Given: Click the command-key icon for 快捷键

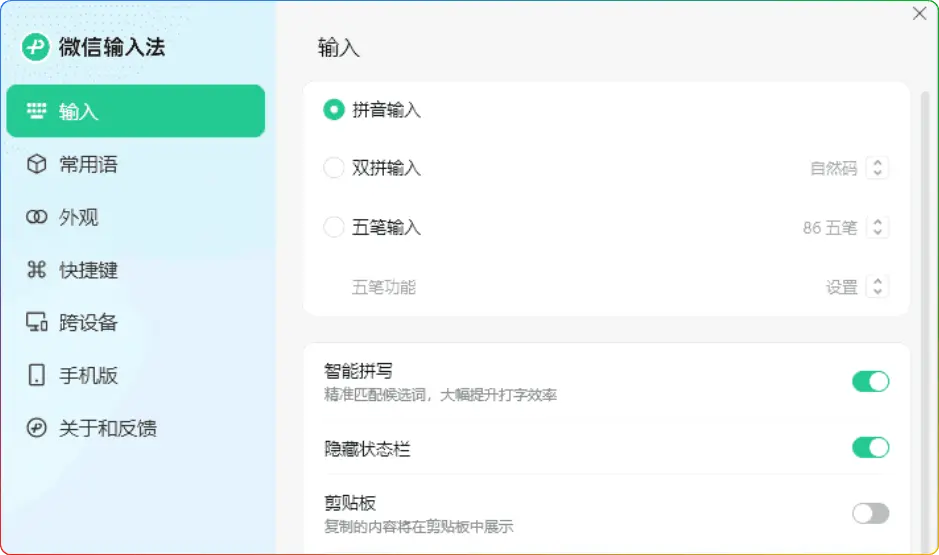Looking at the screenshot, I should point(37,270).
